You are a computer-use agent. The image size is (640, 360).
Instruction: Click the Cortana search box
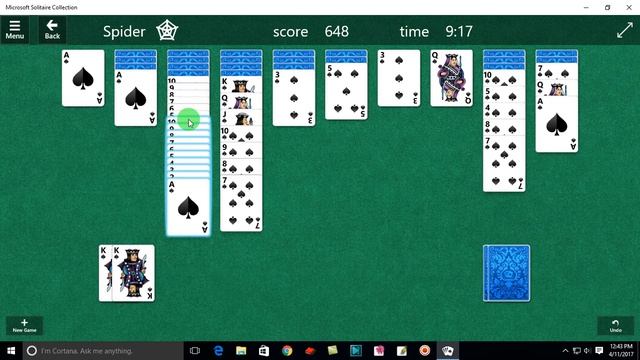pyautogui.click(x=103, y=351)
